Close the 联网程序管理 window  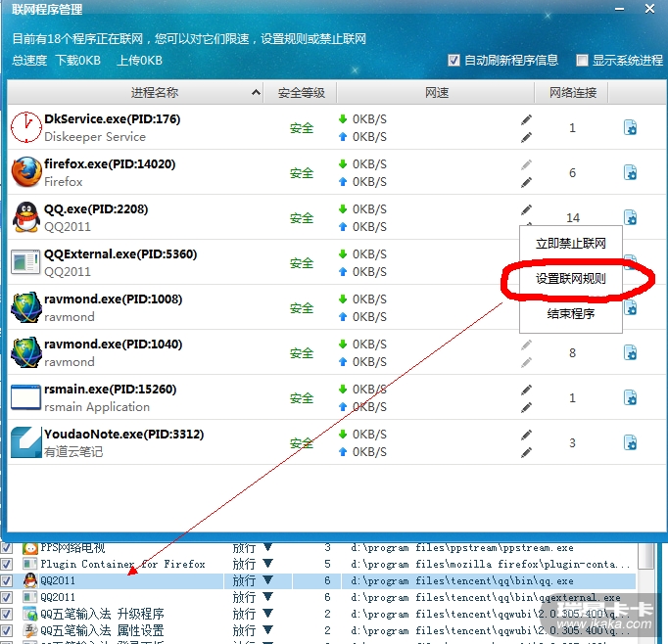[649, 9]
